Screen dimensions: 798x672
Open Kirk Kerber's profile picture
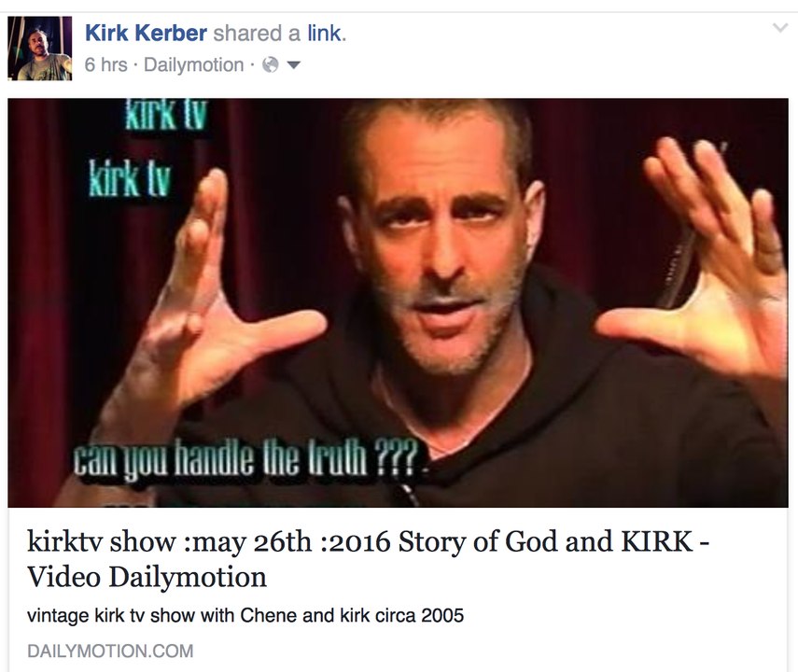40,49
